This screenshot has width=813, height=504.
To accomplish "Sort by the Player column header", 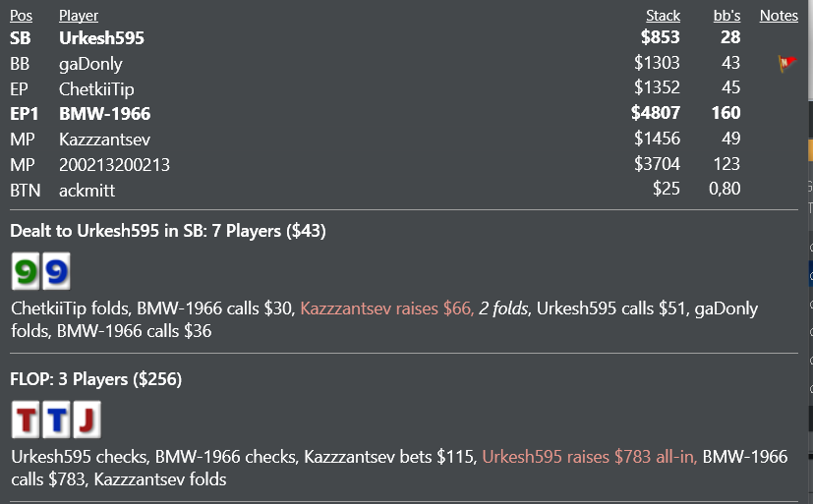I will point(79,16).
